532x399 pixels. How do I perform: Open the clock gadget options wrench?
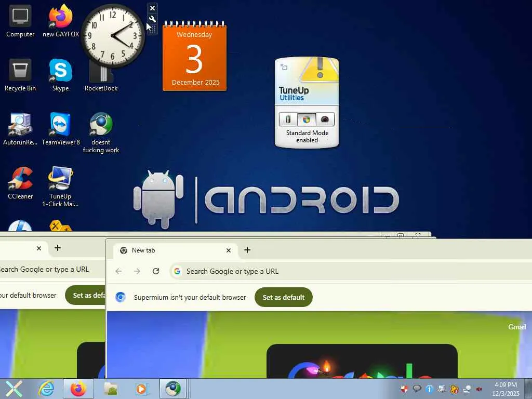[x=152, y=19]
